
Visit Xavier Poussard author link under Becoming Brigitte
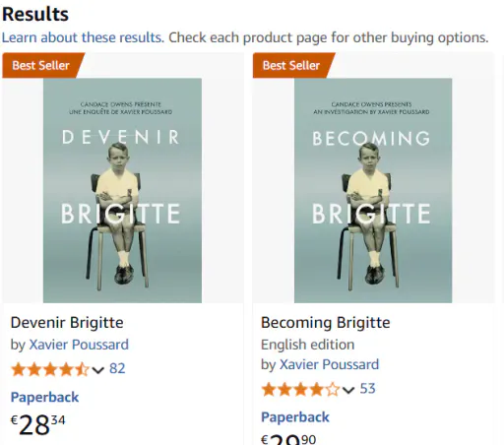329,364
